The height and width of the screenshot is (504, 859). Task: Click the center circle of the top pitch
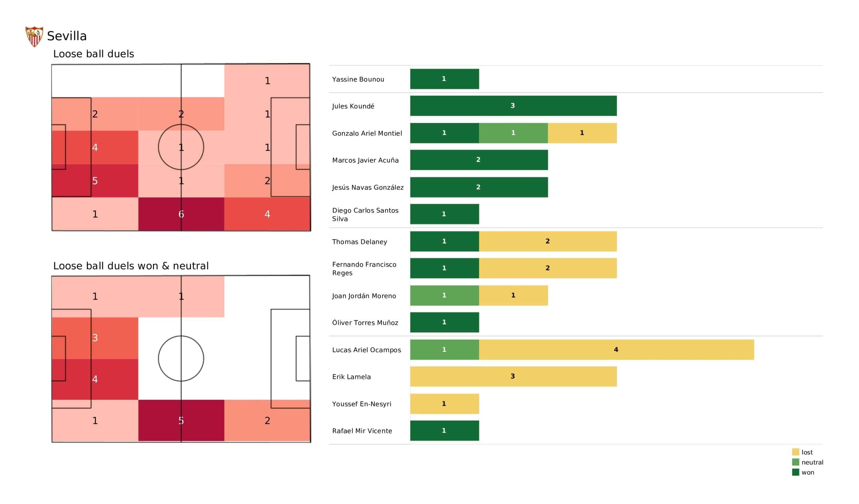[x=181, y=147]
